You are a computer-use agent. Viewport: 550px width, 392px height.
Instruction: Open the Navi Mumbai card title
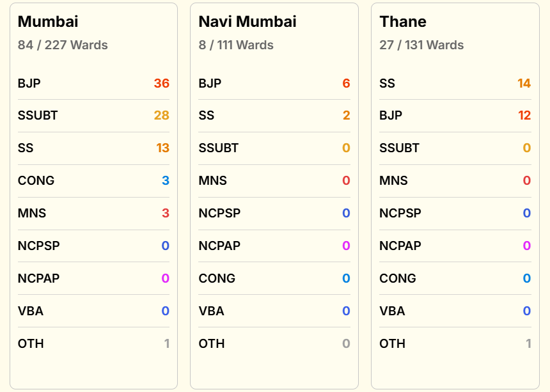coord(247,22)
